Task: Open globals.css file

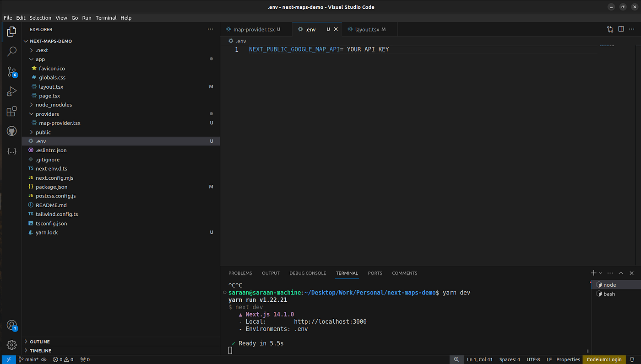Action: pyautogui.click(x=121, y=78)
